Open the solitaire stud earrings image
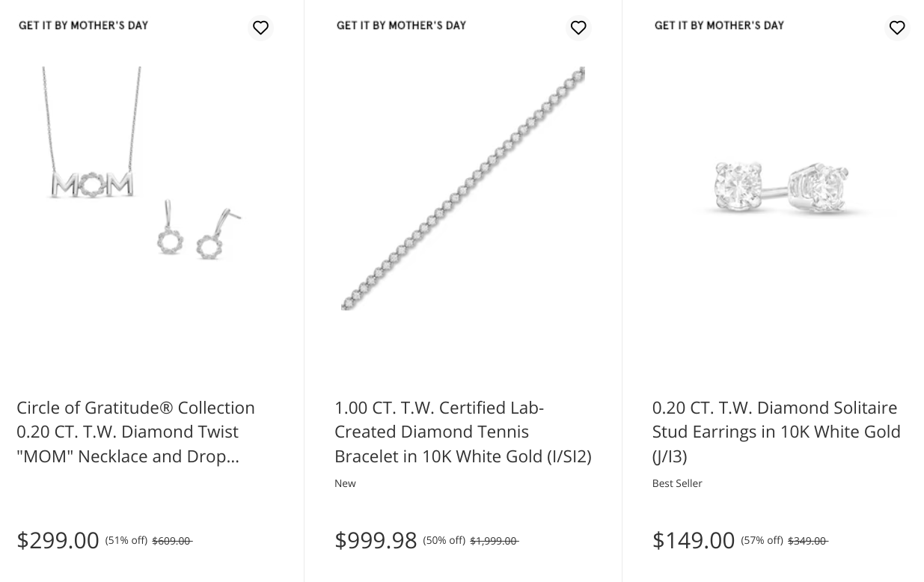The image size is (924, 582). point(781,188)
